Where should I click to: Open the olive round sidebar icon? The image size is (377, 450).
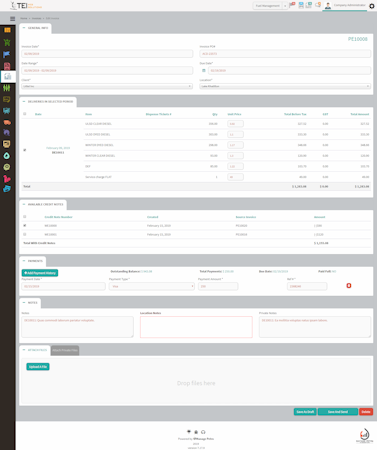click(7, 167)
